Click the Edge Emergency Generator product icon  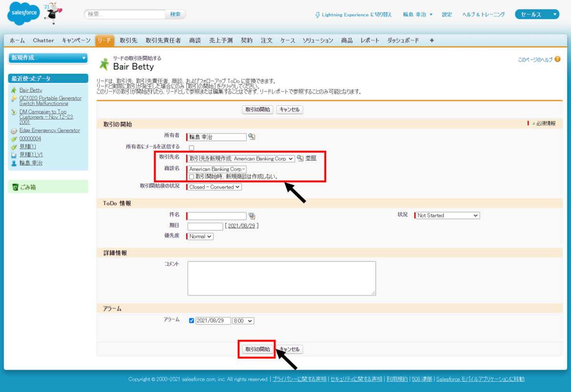14,131
